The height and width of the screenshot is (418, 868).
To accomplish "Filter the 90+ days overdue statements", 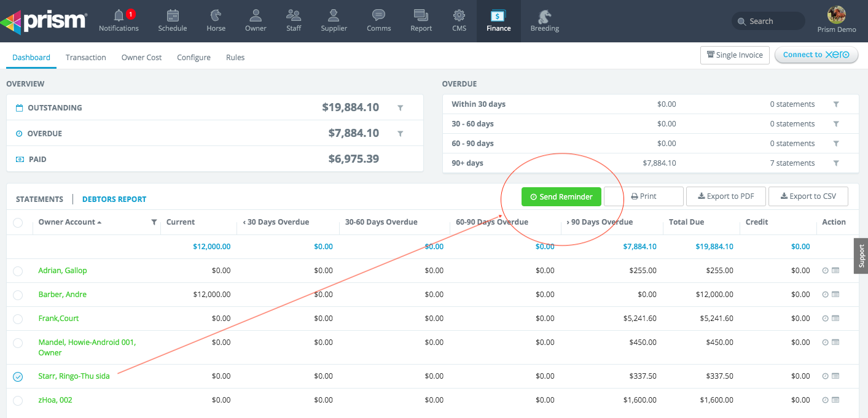I will point(836,163).
